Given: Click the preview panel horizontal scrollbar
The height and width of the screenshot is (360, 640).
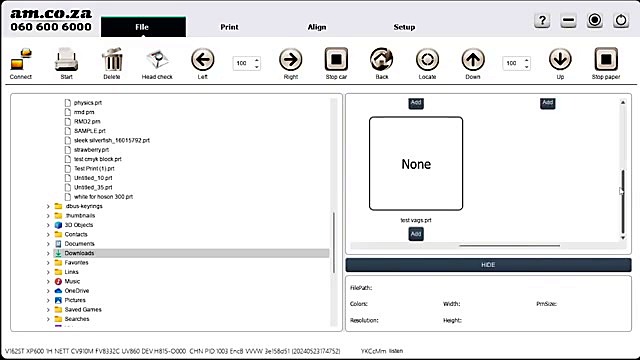Looking at the screenshot, I should click(509, 246).
